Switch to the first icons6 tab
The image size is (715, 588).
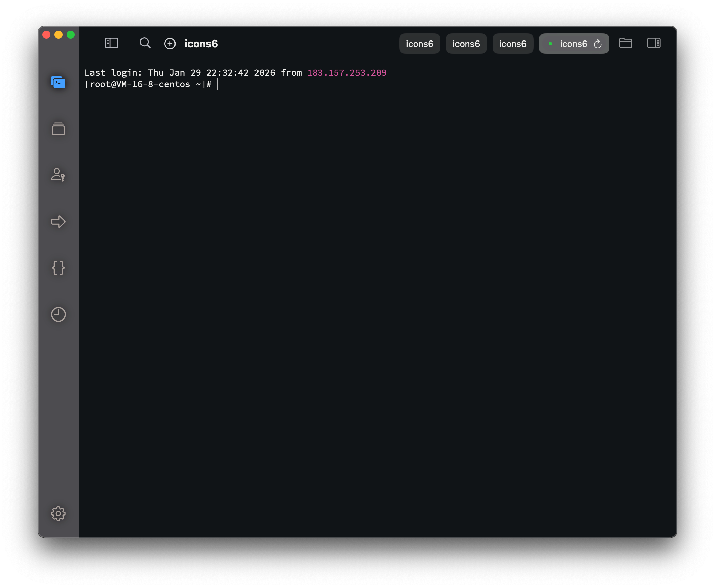click(x=419, y=44)
